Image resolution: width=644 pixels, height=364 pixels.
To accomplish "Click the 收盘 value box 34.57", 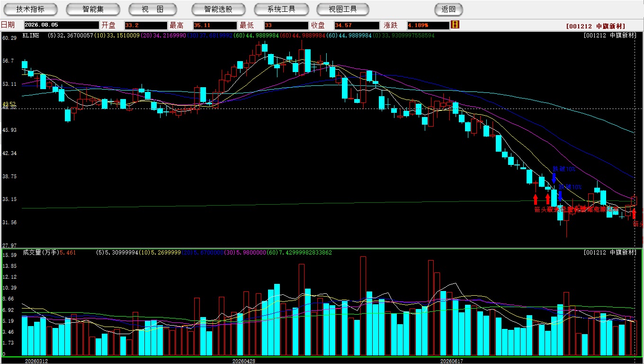I will click(x=357, y=25).
